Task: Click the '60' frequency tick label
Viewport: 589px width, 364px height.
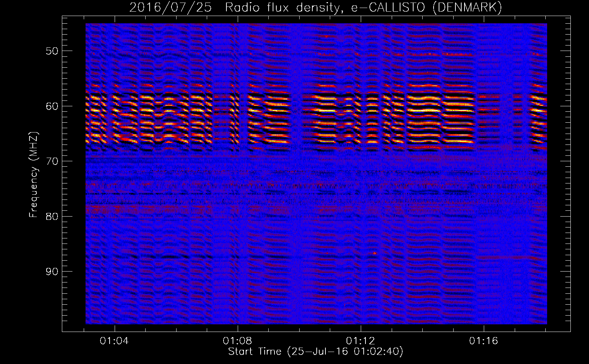Action: point(52,106)
